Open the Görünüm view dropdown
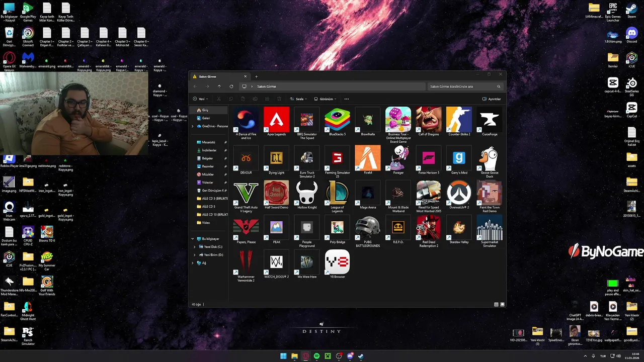The height and width of the screenshot is (362, 644). [x=325, y=99]
